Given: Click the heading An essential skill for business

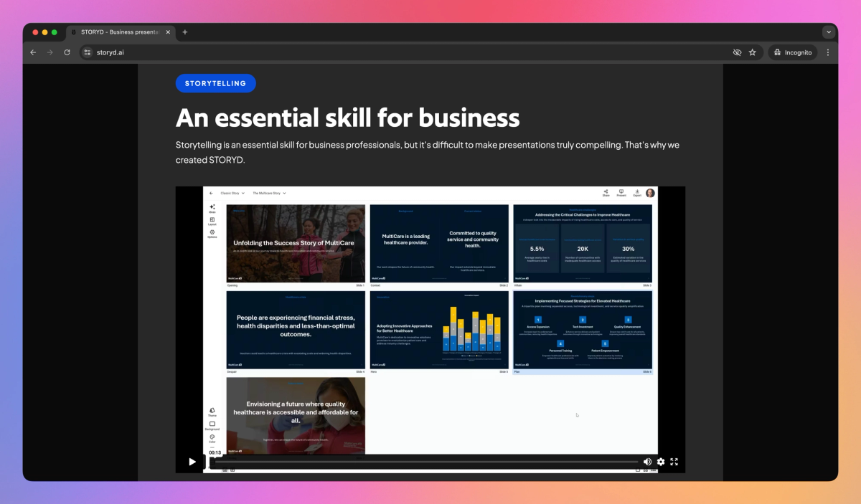Looking at the screenshot, I should pyautogui.click(x=347, y=118).
